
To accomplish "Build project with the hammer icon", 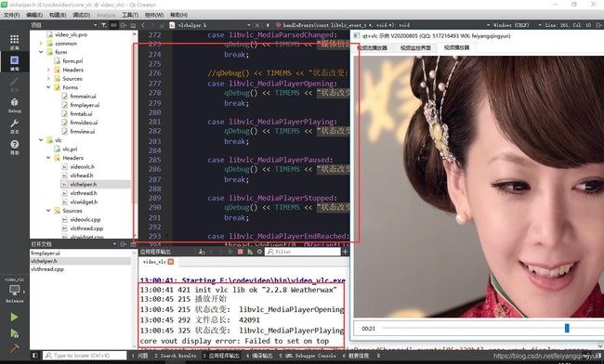I will point(14,348).
